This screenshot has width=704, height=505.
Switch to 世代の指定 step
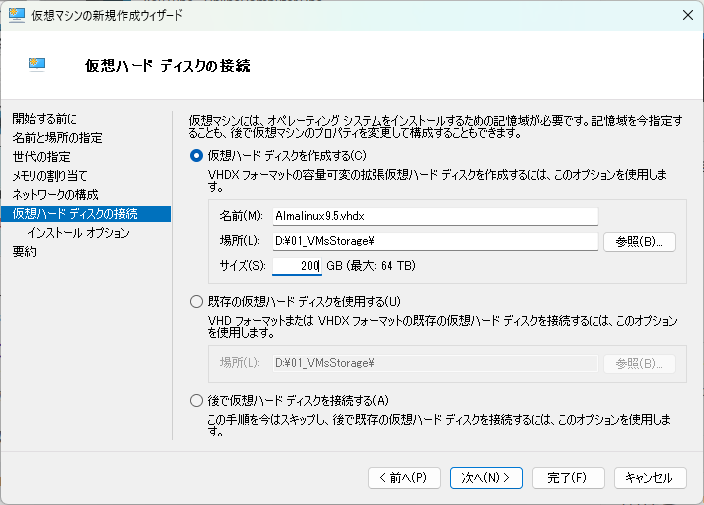[41, 157]
